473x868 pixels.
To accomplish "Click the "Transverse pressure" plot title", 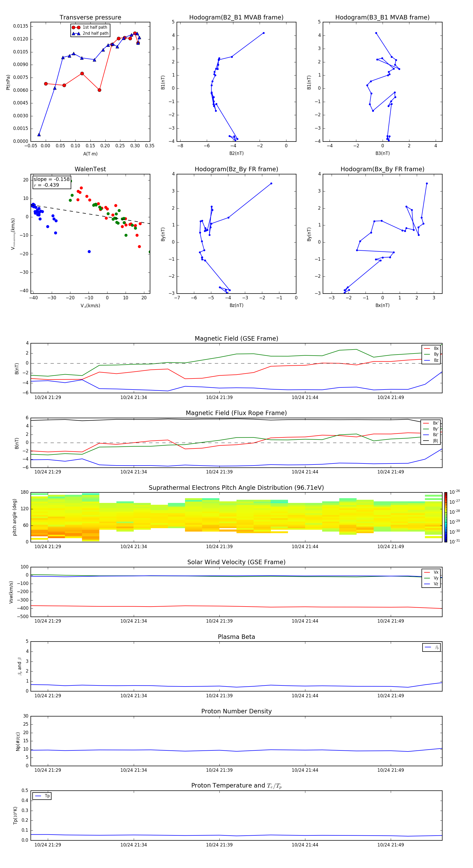I will [x=90, y=18].
